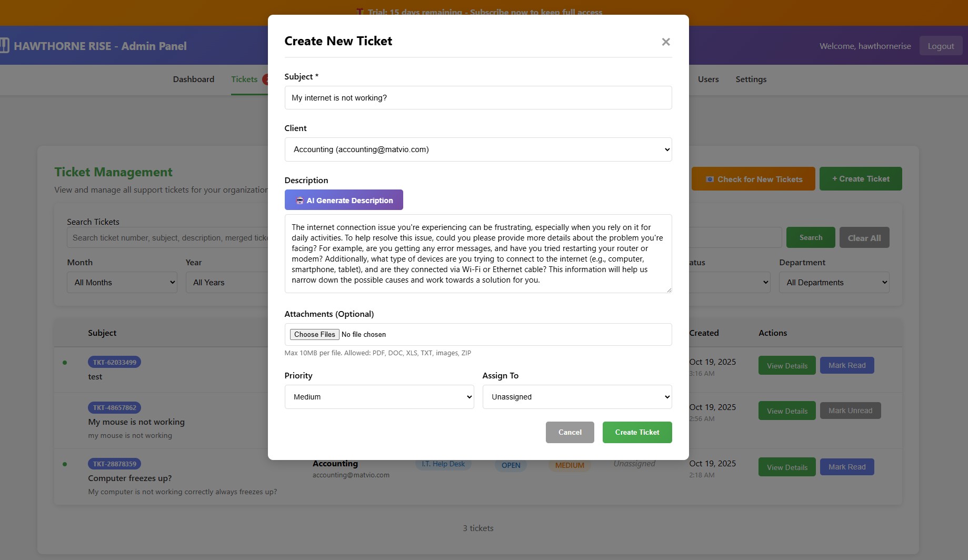Screen dimensions: 968x560
Task: Expand the All Departments filter
Action: click(834, 283)
